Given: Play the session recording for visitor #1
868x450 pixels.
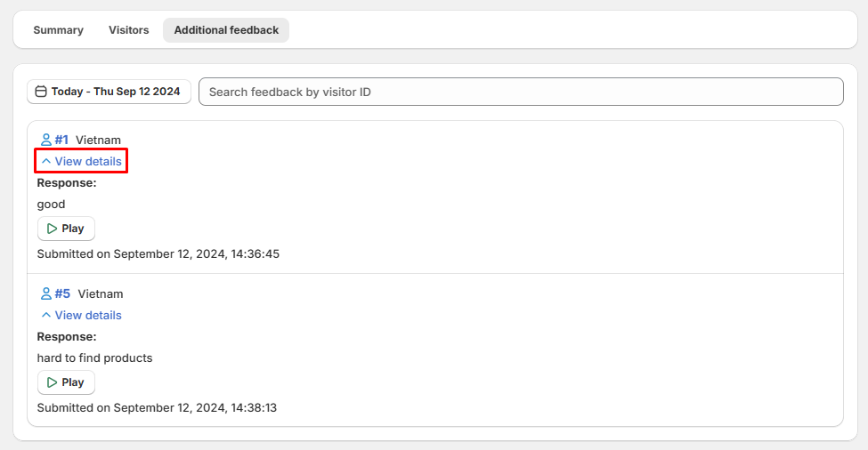Looking at the screenshot, I should [66, 229].
